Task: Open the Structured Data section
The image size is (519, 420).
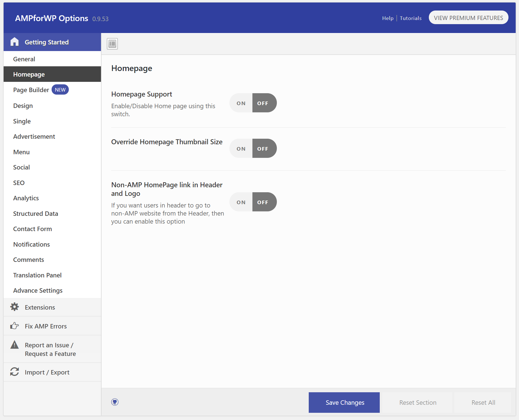Action: (x=36, y=213)
